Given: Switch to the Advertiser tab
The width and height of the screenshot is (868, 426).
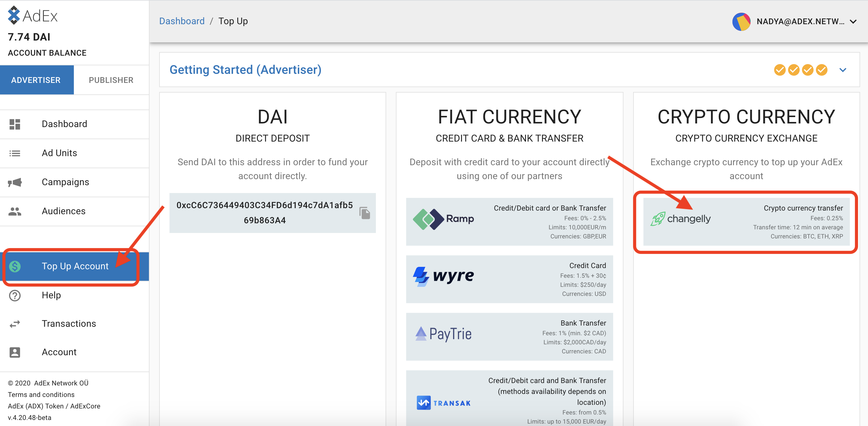Looking at the screenshot, I should point(37,80).
